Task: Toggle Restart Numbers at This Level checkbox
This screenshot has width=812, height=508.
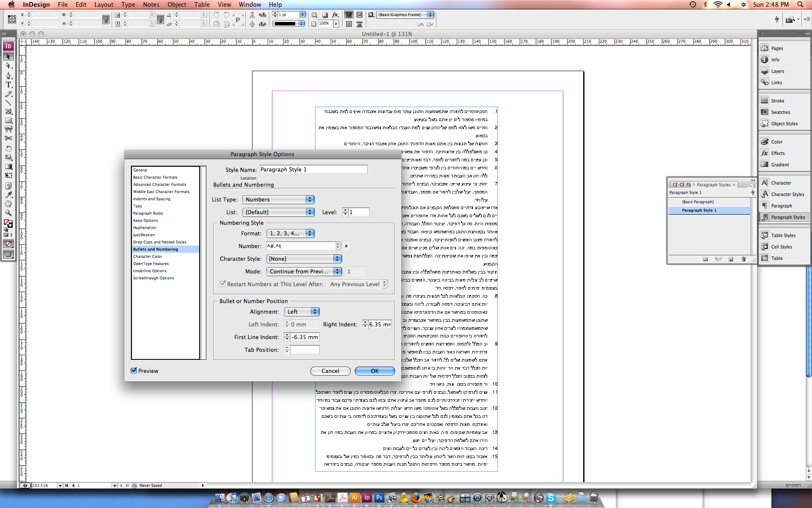Action: 222,284
